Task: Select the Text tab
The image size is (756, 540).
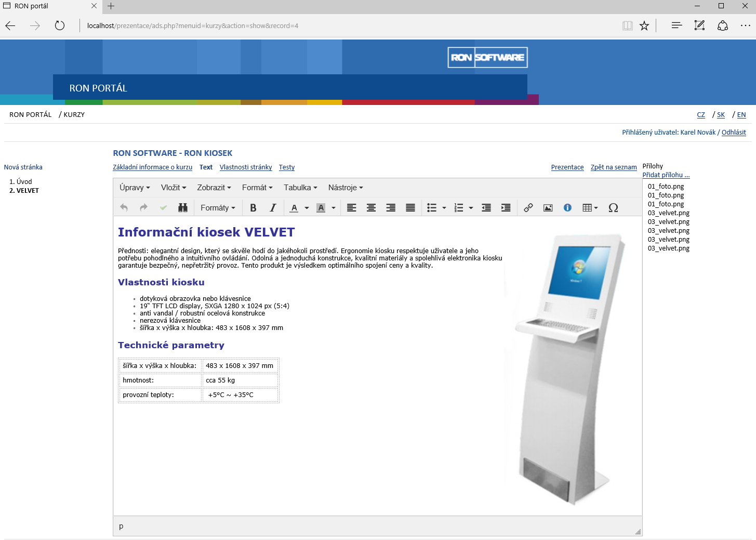Action: point(206,167)
